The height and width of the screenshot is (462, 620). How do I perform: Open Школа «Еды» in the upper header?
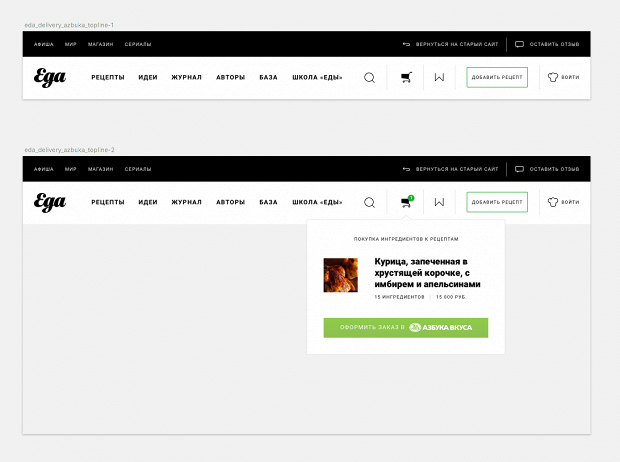[x=317, y=77]
